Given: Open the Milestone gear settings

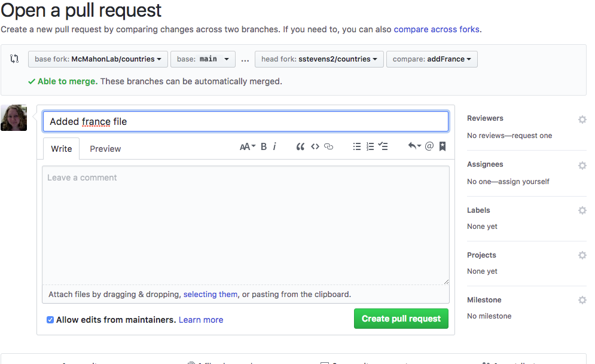Looking at the screenshot, I should click(582, 300).
